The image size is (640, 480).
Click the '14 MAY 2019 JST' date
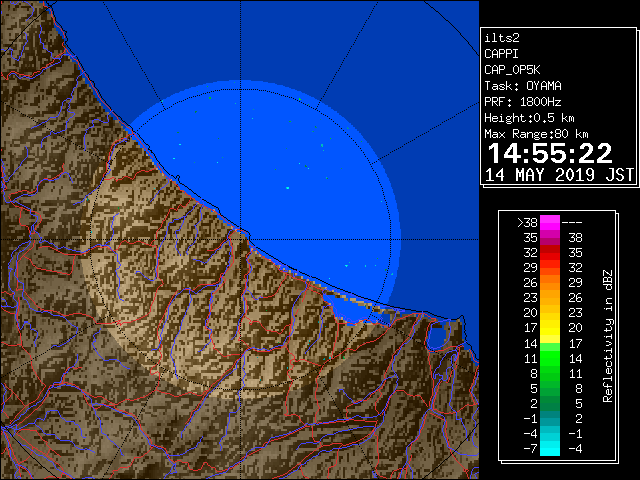pos(559,175)
